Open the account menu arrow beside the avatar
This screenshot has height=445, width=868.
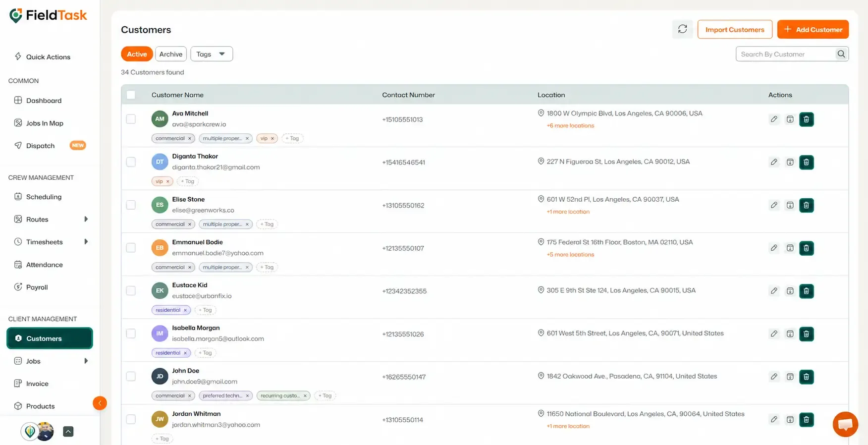click(68, 432)
